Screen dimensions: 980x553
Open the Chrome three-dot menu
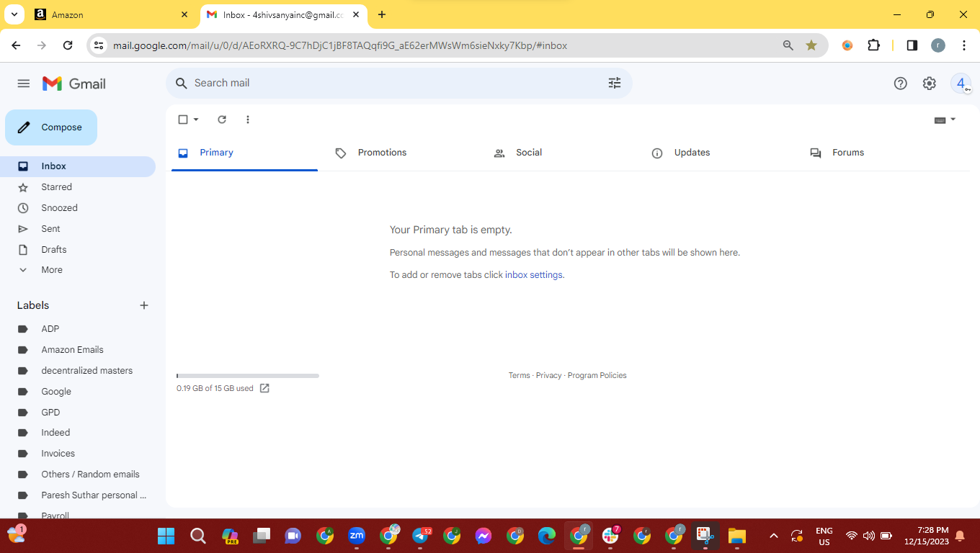pos(964,45)
